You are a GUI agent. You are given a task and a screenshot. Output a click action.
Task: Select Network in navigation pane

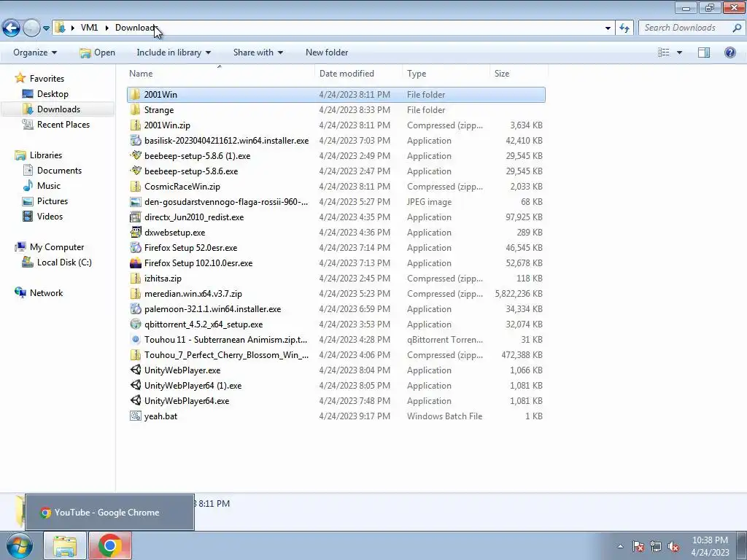tap(46, 293)
